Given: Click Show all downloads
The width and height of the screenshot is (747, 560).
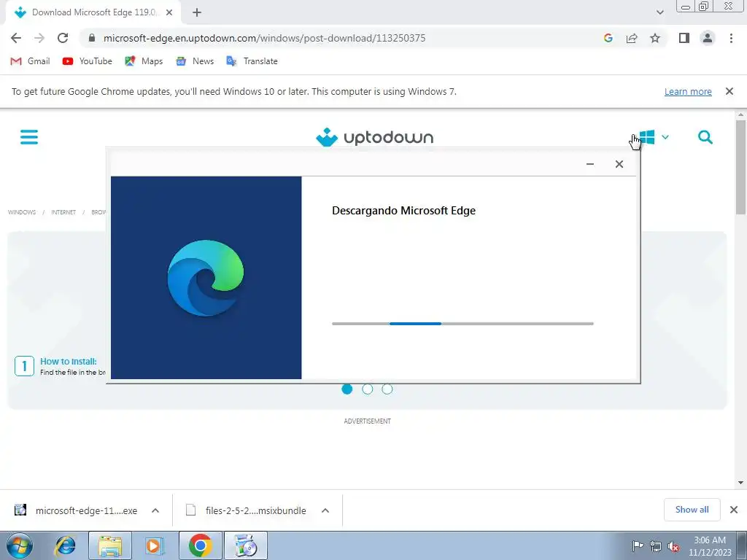Looking at the screenshot, I should pos(692,510).
